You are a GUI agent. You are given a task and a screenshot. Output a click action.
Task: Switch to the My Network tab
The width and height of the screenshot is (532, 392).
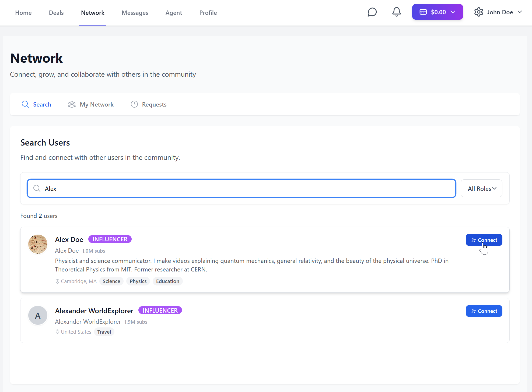[91, 104]
